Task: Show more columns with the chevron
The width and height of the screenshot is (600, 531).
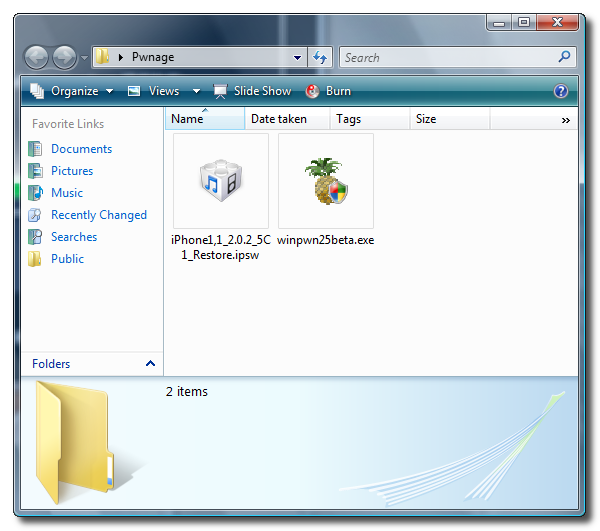Action: coord(566,121)
